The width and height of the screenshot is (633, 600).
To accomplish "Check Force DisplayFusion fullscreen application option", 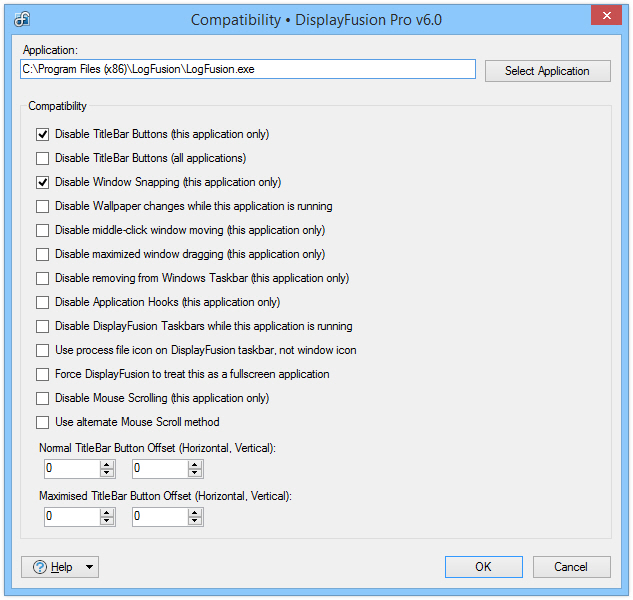I will point(42,374).
